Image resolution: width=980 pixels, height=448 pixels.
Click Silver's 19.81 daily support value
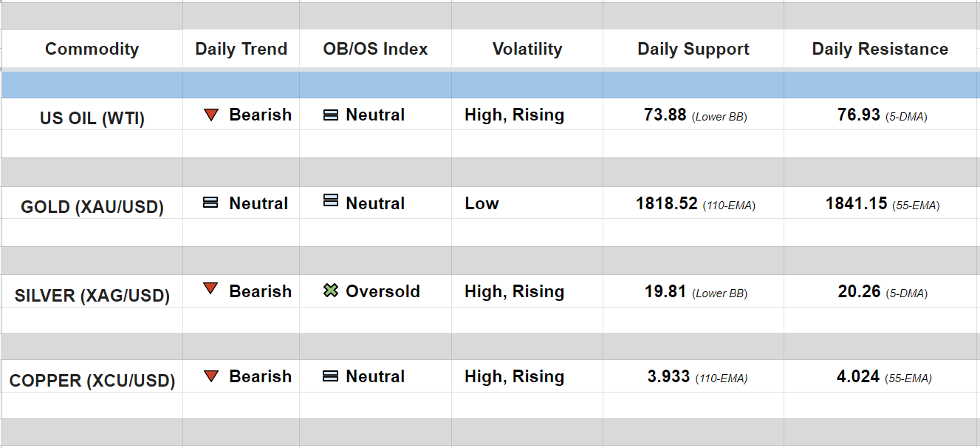pos(665,292)
